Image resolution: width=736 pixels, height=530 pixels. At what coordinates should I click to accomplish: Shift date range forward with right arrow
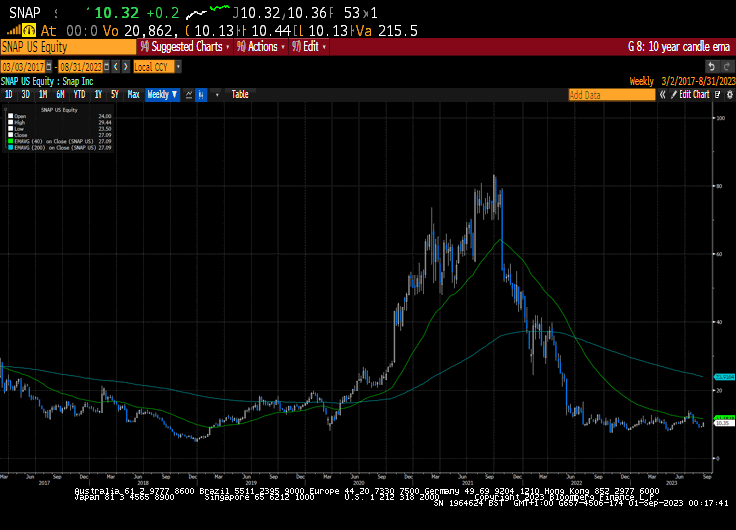click(125, 67)
